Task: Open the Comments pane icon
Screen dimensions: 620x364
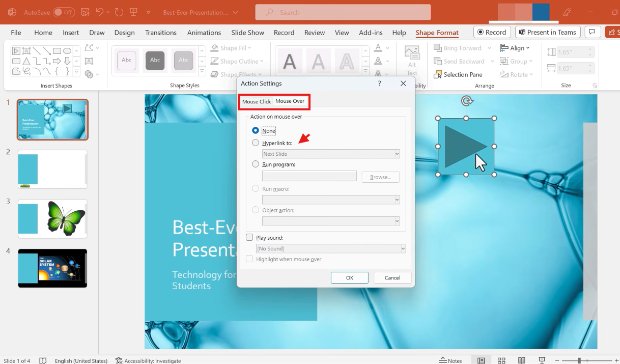Action: (x=591, y=32)
